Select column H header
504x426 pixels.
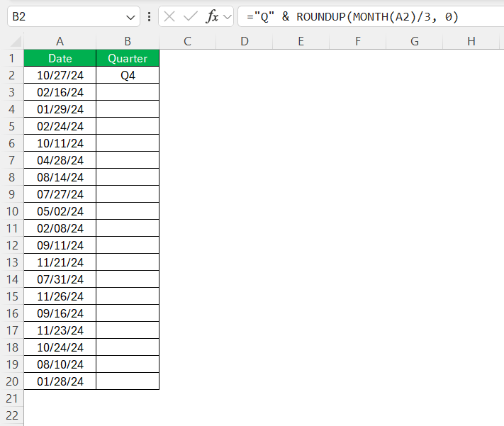pyautogui.click(x=471, y=41)
